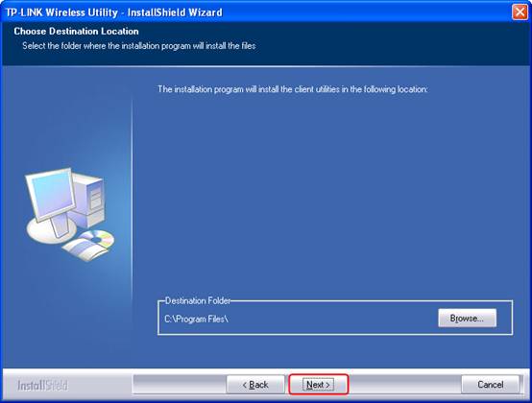Close the installer with the red X

pos(520,12)
